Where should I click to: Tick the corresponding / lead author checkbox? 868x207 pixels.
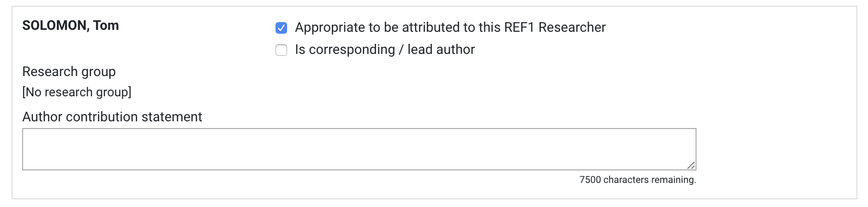281,50
